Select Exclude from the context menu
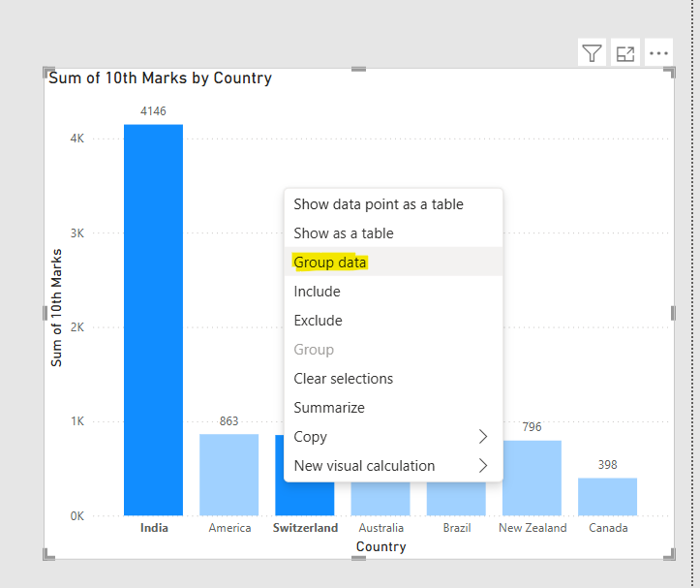700x588 pixels. 318,321
